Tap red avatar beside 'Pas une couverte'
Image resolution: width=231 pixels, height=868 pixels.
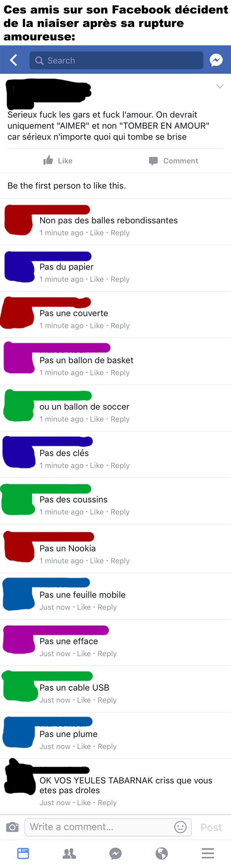tap(17, 313)
